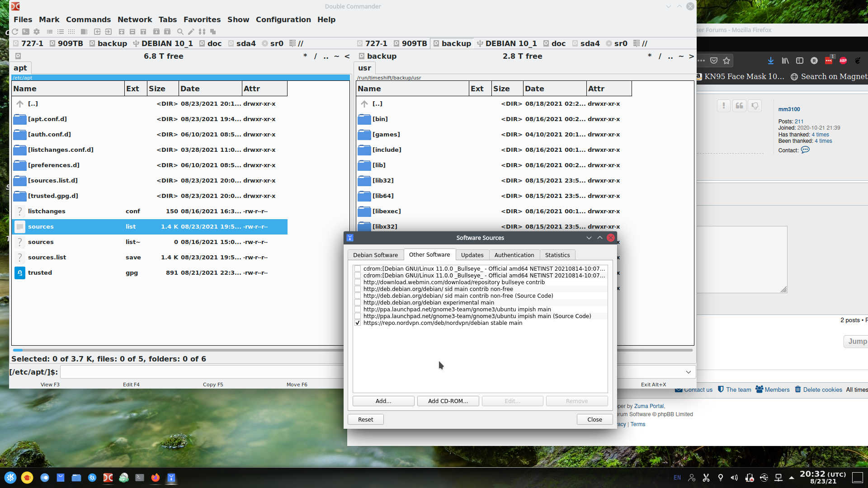Viewport: 868px width, 488px height.
Task: Click the left panel horizontal scrollbar
Action: pyautogui.click(x=178, y=350)
